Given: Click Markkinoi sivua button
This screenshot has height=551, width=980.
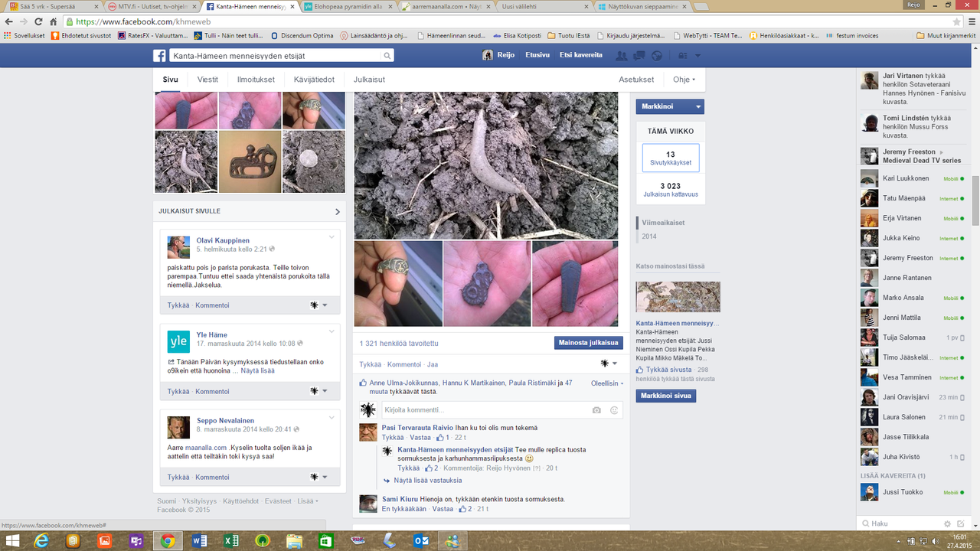Looking at the screenshot, I should tap(665, 396).
